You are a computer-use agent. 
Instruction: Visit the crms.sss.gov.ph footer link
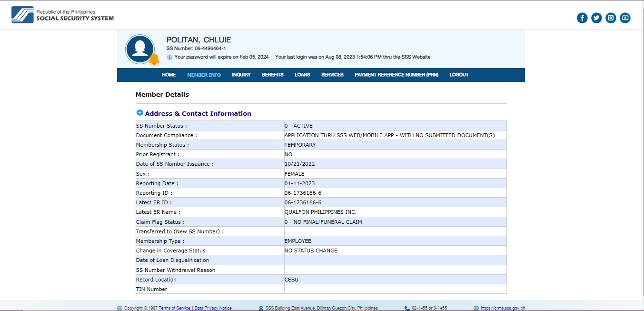click(503, 308)
